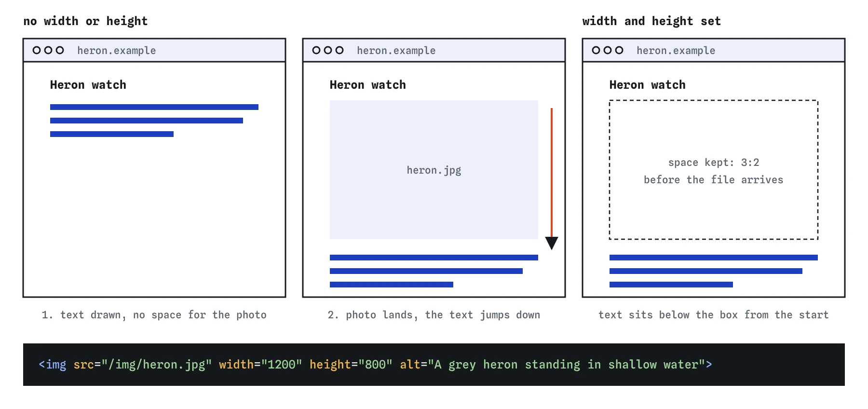The height and width of the screenshot is (409, 868).
Task: Click the width="1200" attribute in code
Action: click(260, 365)
